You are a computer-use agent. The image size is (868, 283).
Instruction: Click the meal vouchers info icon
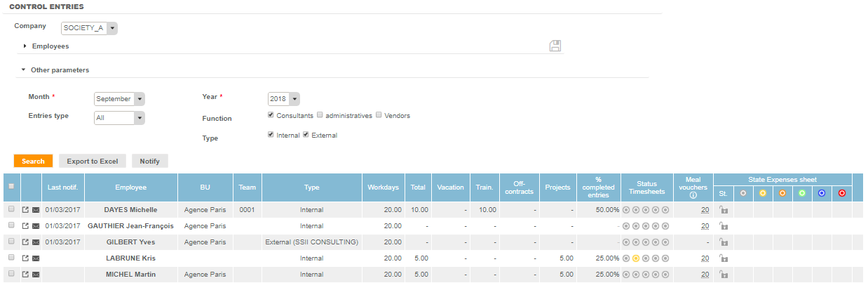(693, 196)
